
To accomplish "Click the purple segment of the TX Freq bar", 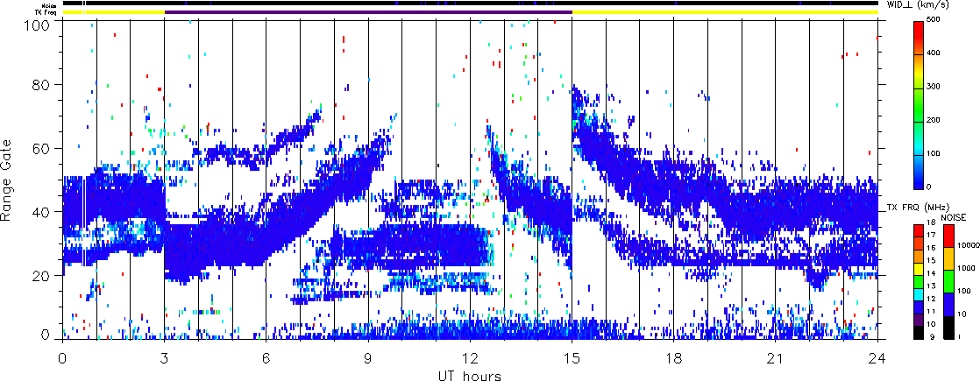I will [368, 12].
